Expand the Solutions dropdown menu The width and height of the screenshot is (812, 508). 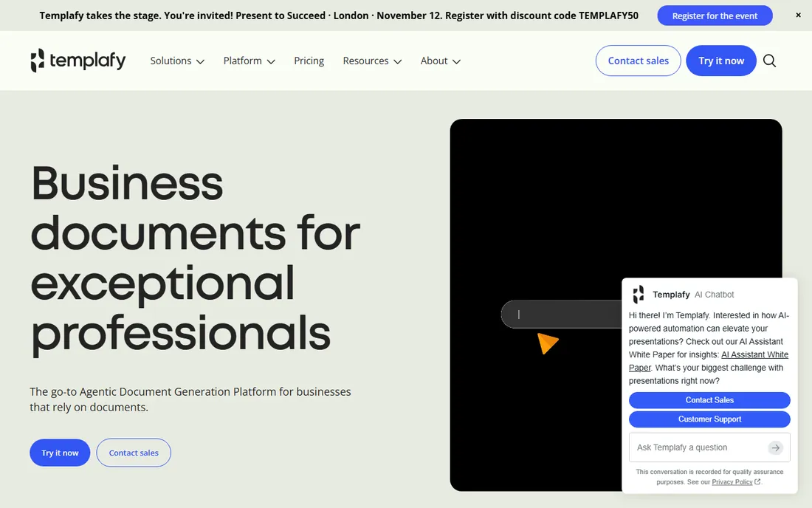pos(177,61)
